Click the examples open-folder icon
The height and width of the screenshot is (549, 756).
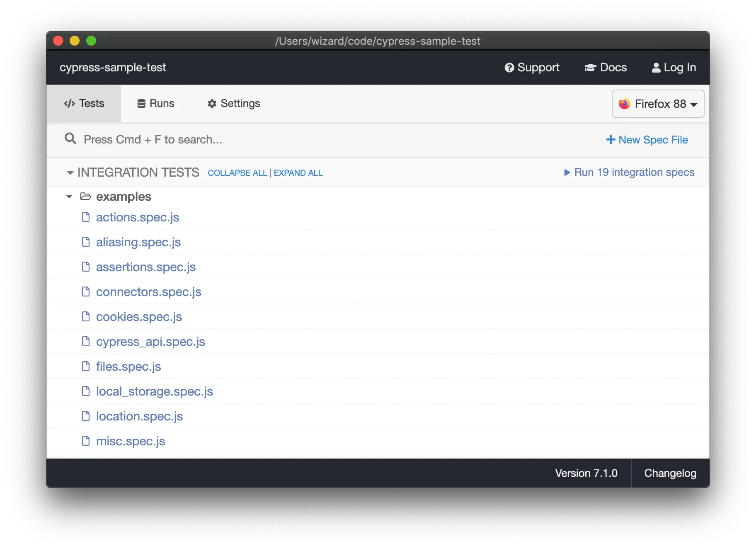pos(85,196)
